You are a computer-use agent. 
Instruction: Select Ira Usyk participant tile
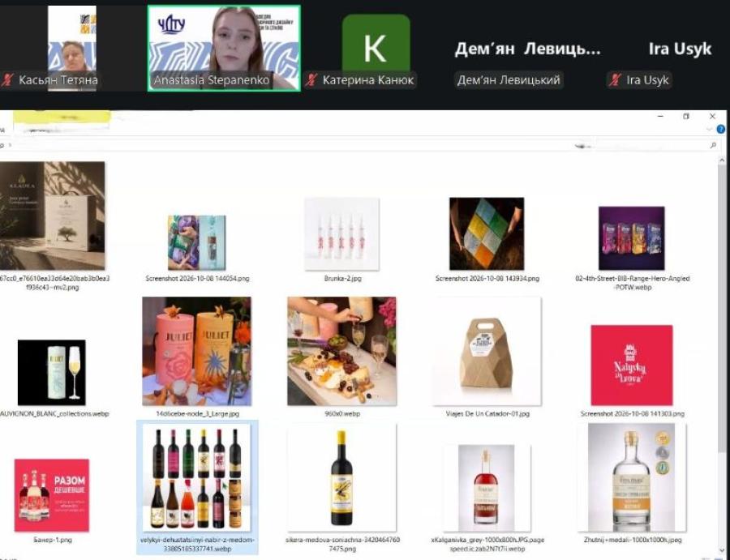coord(680,49)
